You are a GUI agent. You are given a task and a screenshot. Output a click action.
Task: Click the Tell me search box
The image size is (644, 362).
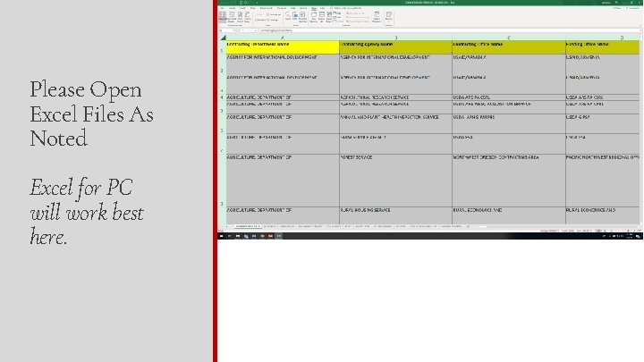tap(346, 8)
